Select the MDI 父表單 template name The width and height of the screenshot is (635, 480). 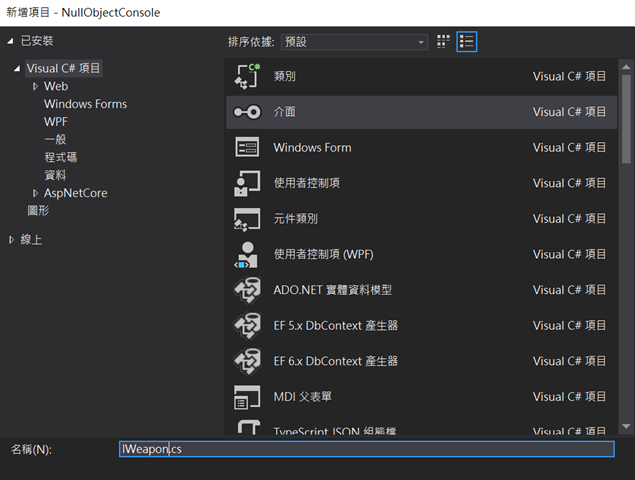click(x=303, y=397)
